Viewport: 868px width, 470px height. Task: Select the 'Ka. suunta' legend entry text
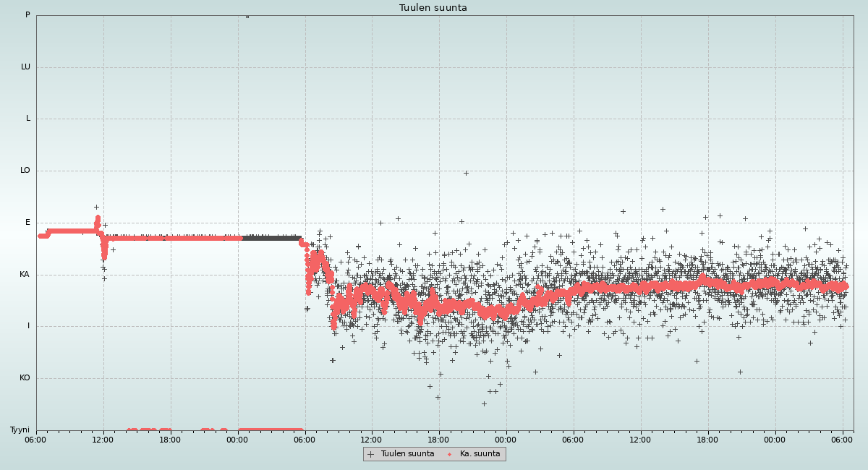tap(480, 454)
